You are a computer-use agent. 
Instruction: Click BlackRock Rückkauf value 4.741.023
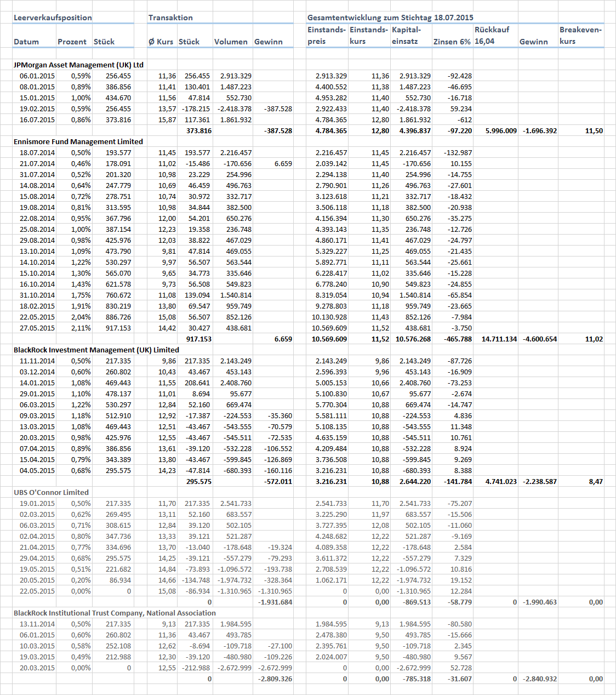coord(501,481)
